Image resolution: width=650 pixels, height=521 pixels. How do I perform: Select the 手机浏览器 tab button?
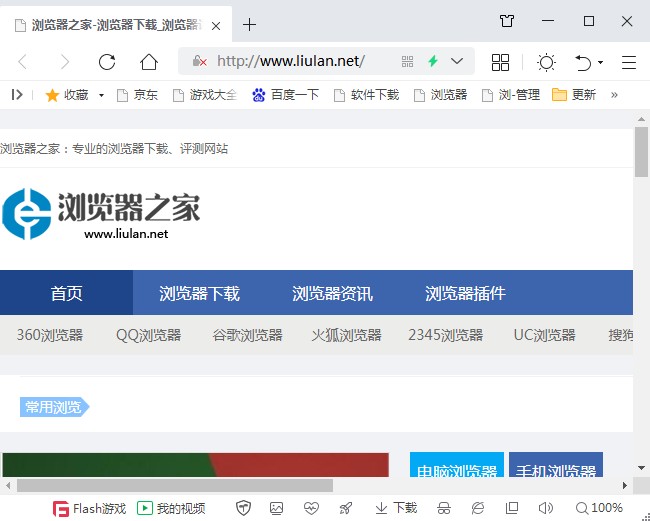(555, 465)
